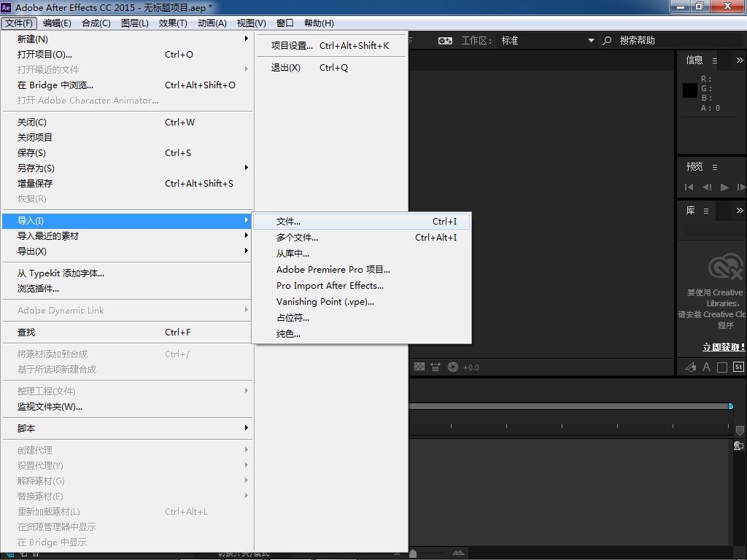Click the reset exposure icon in viewer footer
This screenshot has height=560, width=747.
click(453, 367)
